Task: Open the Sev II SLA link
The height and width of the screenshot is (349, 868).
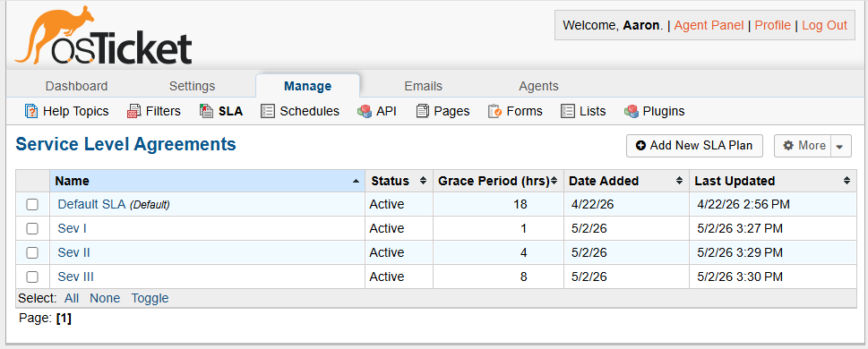Action: 73,252
